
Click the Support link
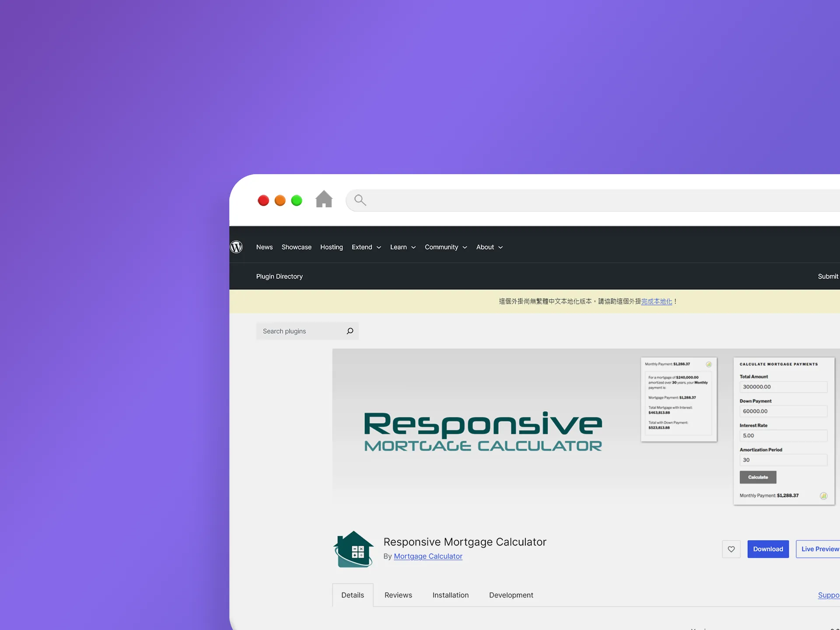829,595
